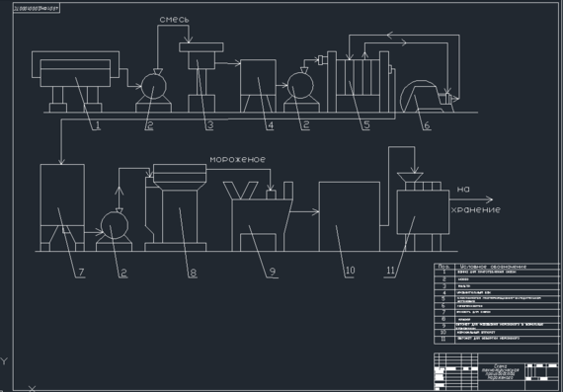563x392 pixels.
Task: Select the plate pasteurizer symbol labeled 5
Action: pyautogui.click(x=359, y=82)
